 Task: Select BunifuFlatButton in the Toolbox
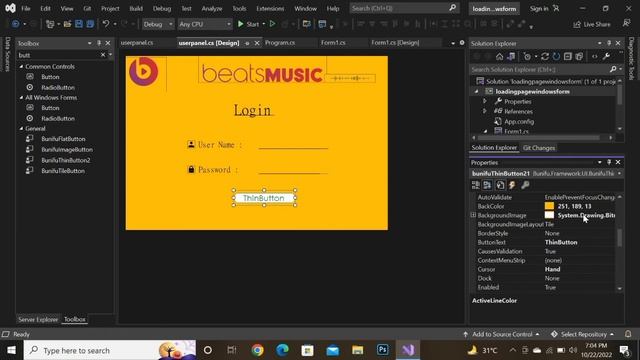point(63,139)
